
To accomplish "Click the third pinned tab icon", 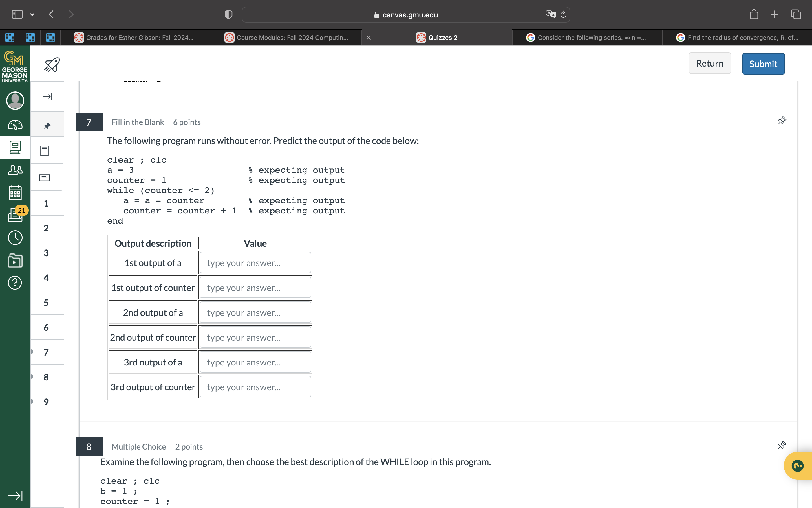I will 50,37.
